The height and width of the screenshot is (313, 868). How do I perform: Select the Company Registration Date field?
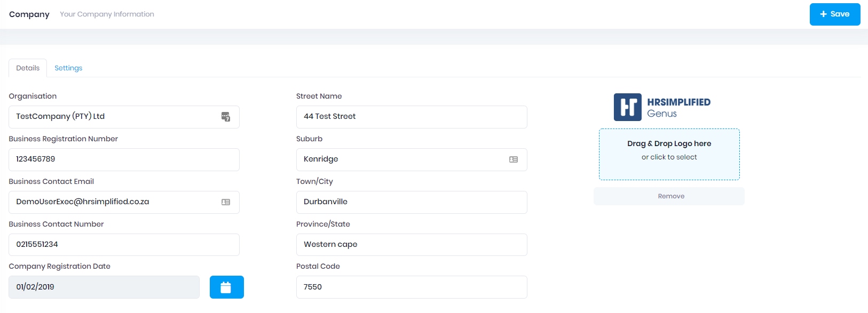pos(104,287)
